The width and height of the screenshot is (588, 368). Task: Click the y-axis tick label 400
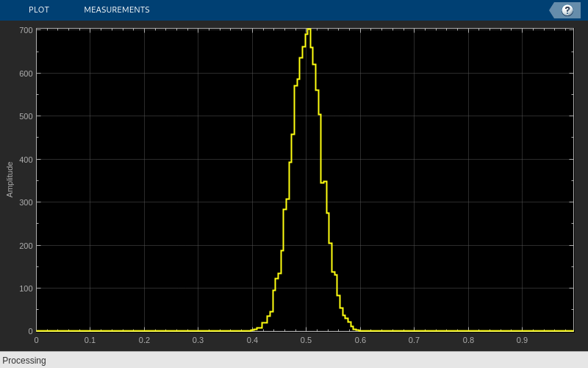[26, 160]
